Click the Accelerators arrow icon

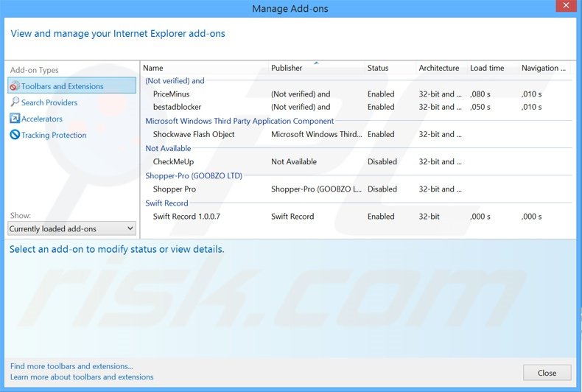(x=15, y=119)
